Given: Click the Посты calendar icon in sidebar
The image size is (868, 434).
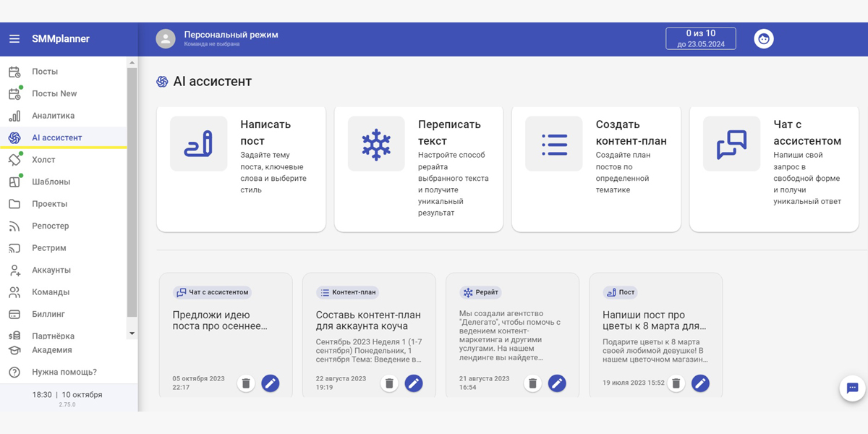Looking at the screenshot, I should [14, 72].
